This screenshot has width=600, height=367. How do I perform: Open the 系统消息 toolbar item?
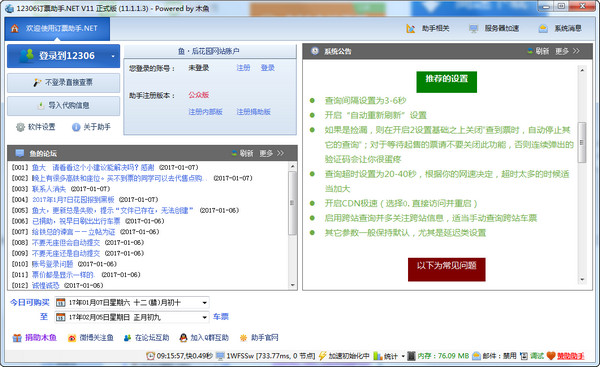pos(560,29)
